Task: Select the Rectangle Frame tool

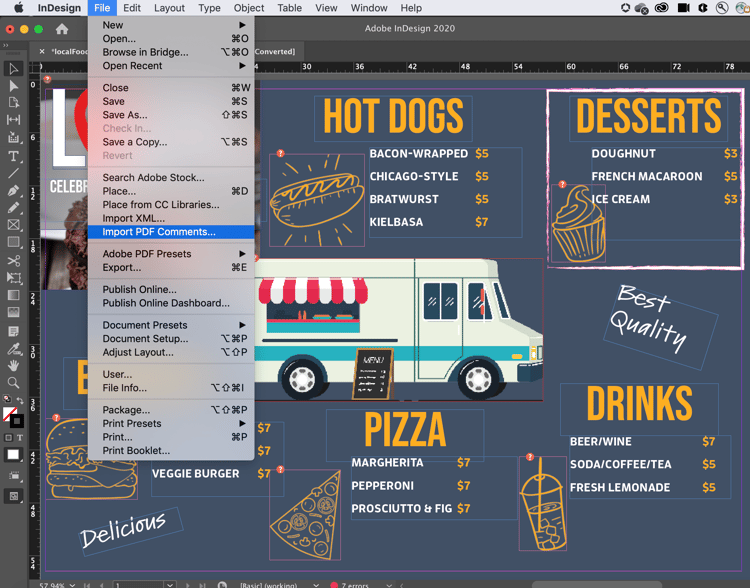Action: pos(13,225)
